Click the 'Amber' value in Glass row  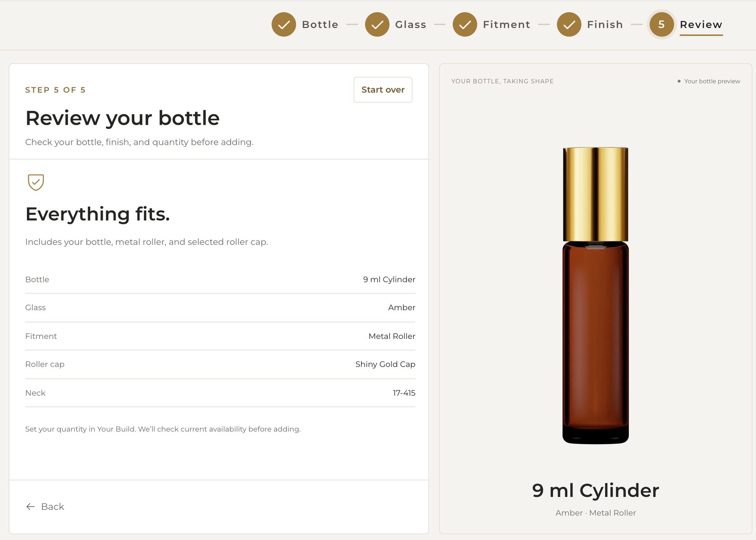pos(402,307)
